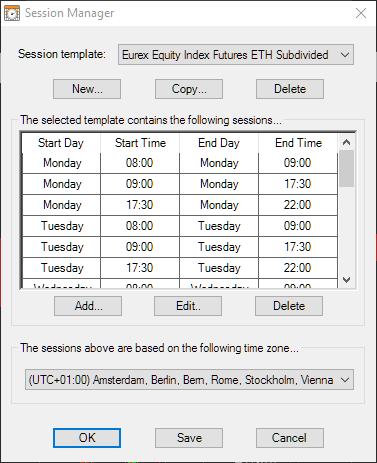
Task: Click the sessions list scroll up arrow
Action: 347,142
